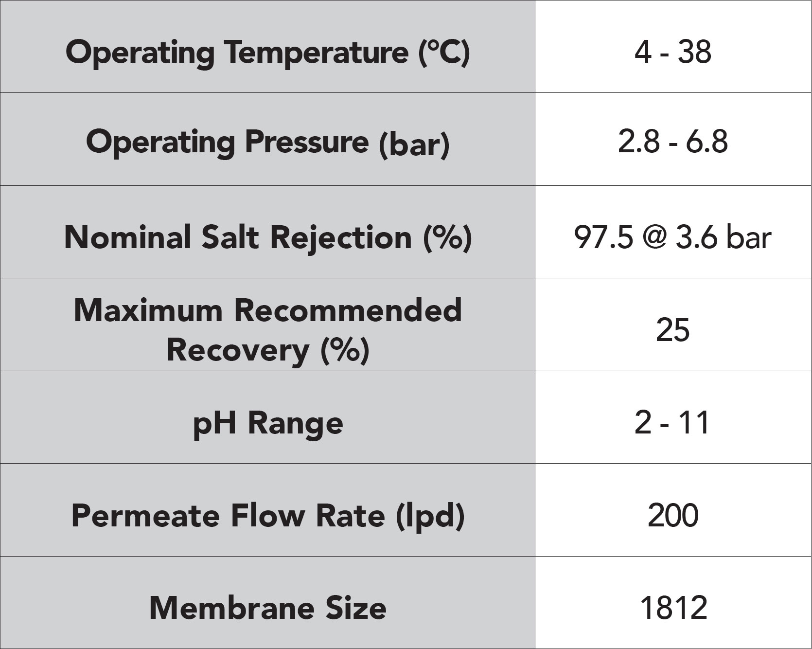Select the 2.8 - 6.8 pressure value

[x=673, y=143]
